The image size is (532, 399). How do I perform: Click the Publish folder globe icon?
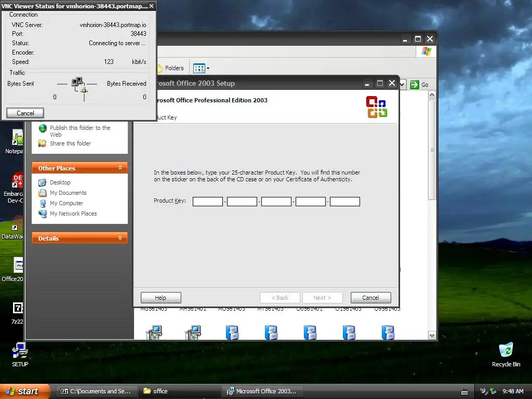tap(43, 128)
